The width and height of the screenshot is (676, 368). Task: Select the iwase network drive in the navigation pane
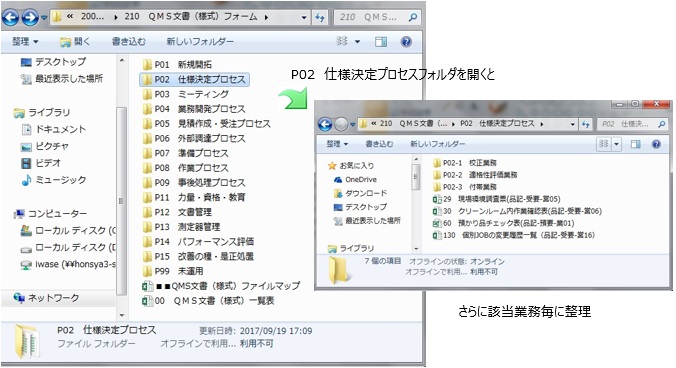[x=68, y=264]
